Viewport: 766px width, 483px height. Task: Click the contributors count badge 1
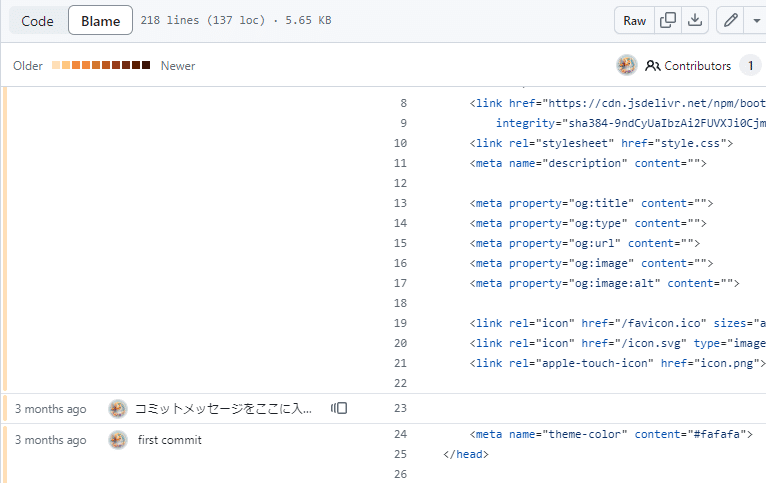[x=750, y=65]
